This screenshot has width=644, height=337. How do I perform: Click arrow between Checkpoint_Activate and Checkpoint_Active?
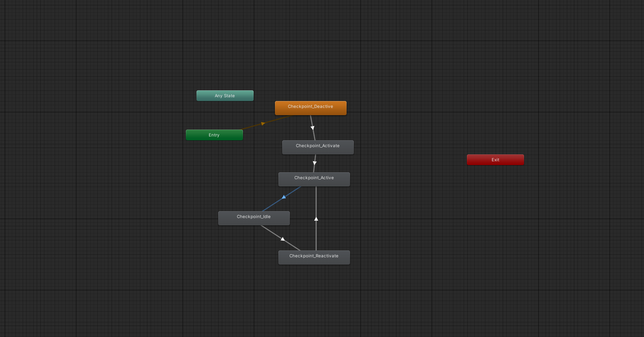pyautogui.click(x=315, y=163)
